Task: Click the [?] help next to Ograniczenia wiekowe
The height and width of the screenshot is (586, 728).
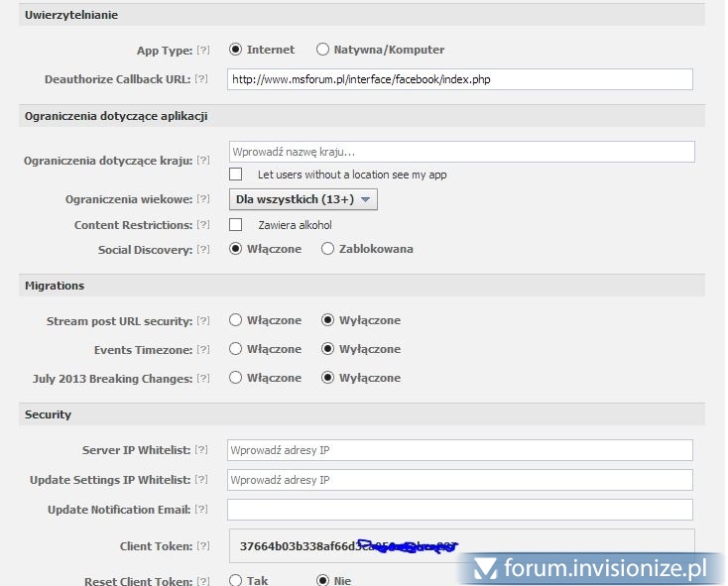Action: (203, 199)
